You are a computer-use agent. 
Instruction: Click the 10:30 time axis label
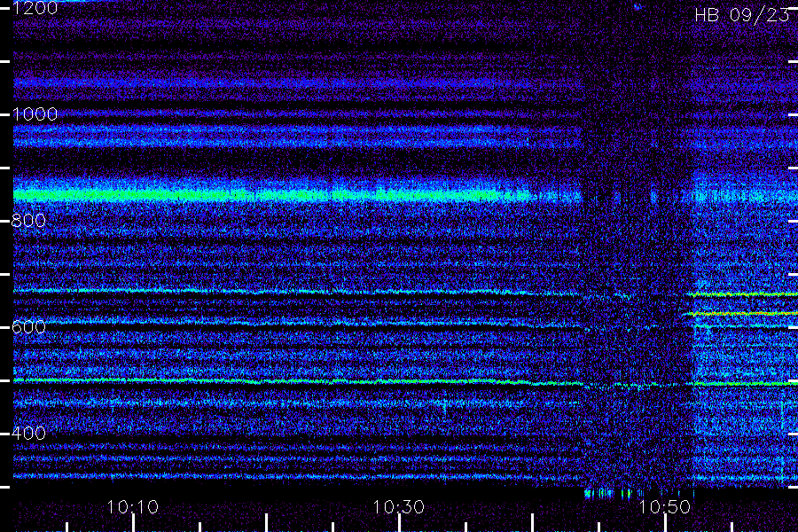pyautogui.click(x=398, y=506)
